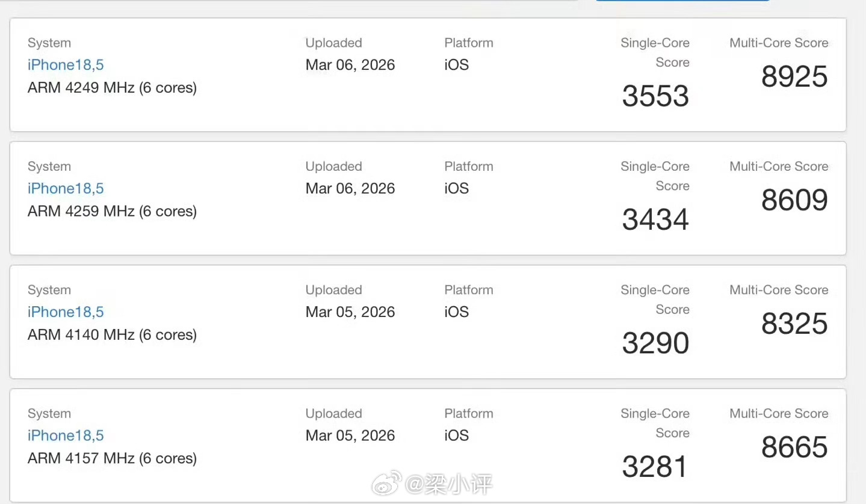Select the single-core score 3434
Viewport: 866px width, 504px height.
pyautogui.click(x=655, y=220)
